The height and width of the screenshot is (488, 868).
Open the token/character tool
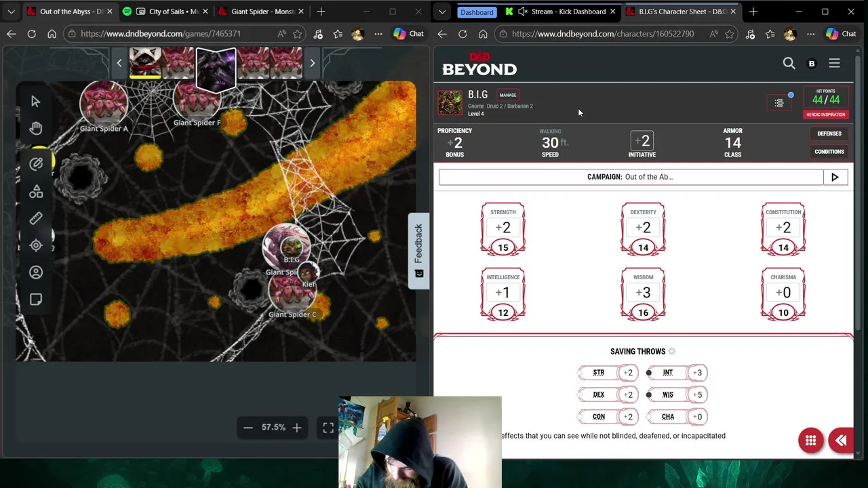[x=36, y=272]
